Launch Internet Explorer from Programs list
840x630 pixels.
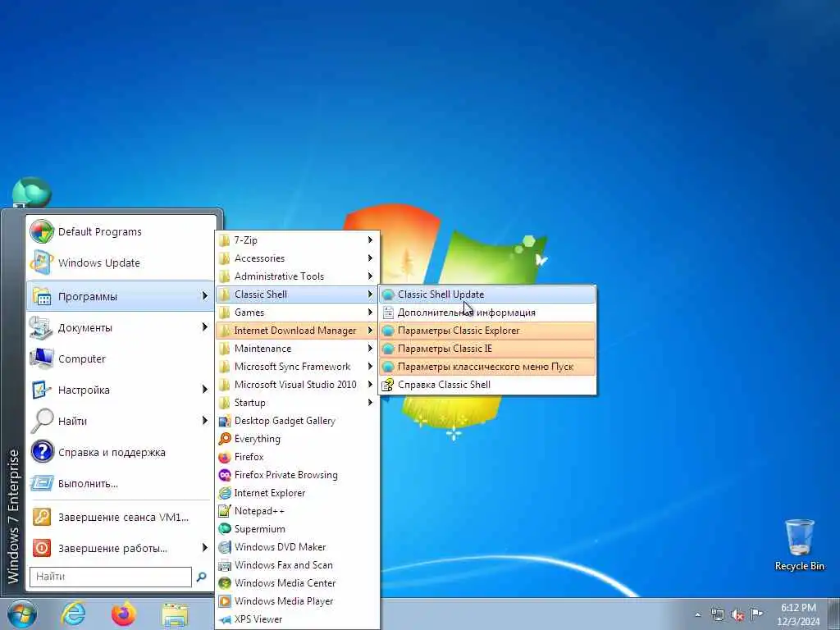click(x=298, y=493)
